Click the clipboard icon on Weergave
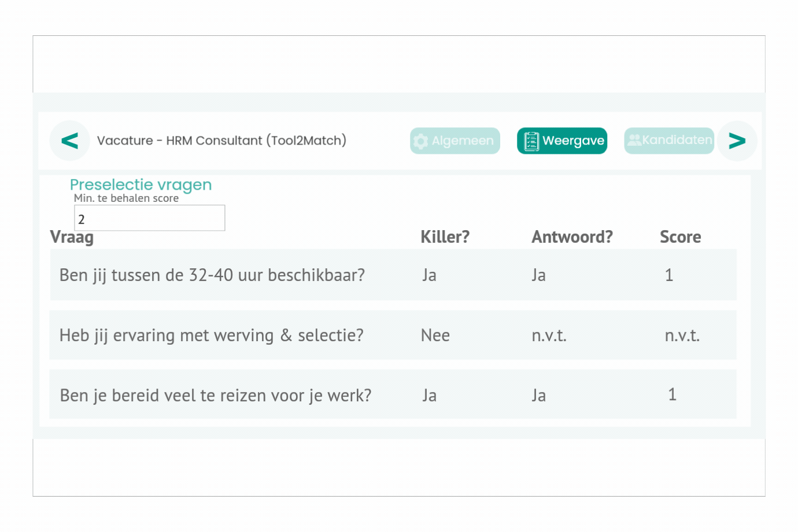 pos(531,141)
